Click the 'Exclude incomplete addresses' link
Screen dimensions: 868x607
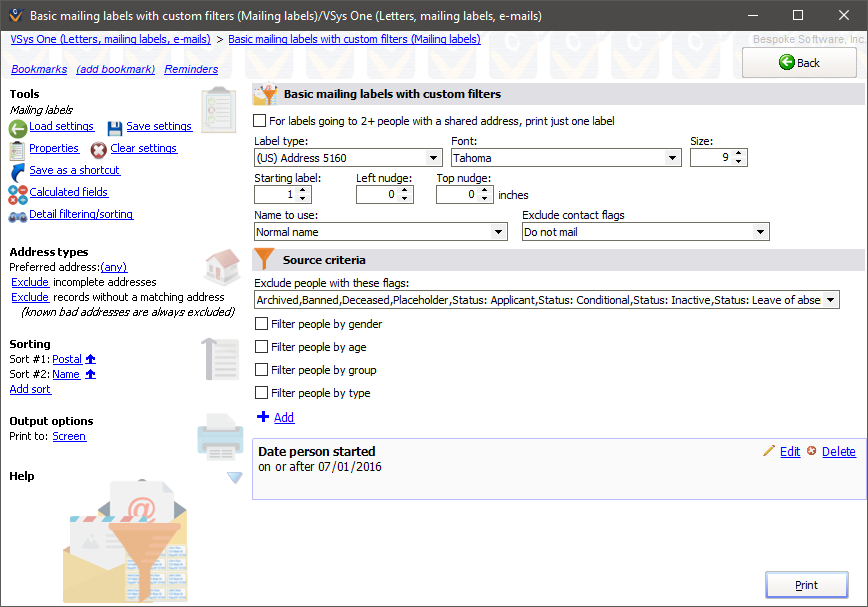click(x=30, y=281)
